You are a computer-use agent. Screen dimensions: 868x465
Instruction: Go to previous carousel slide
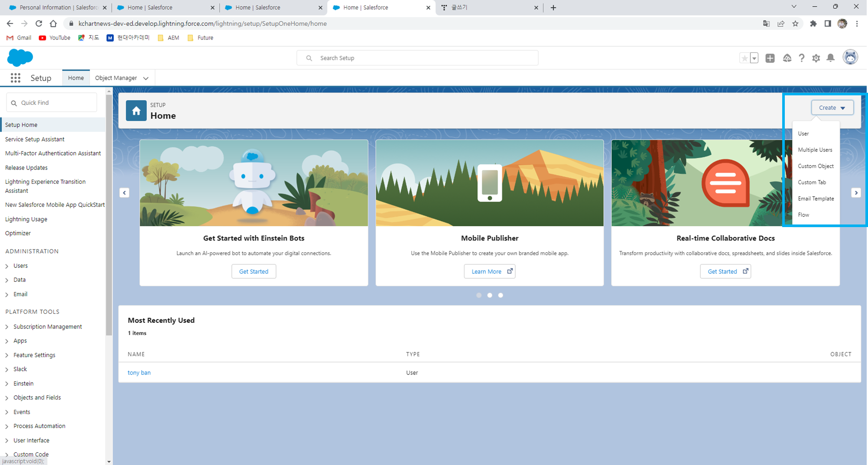click(x=124, y=193)
